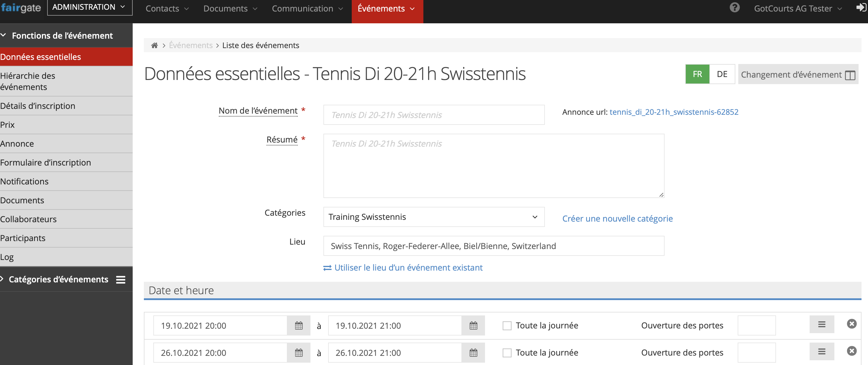The height and width of the screenshot is (365, 868).
Task: Click the swap arrows icon before Utiliser le lieu
Action: (327, 268)
